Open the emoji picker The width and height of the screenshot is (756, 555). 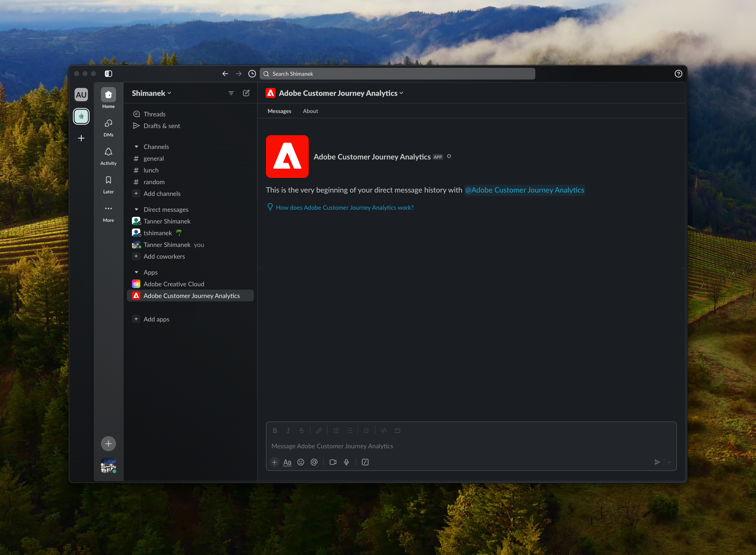point(301,462)
